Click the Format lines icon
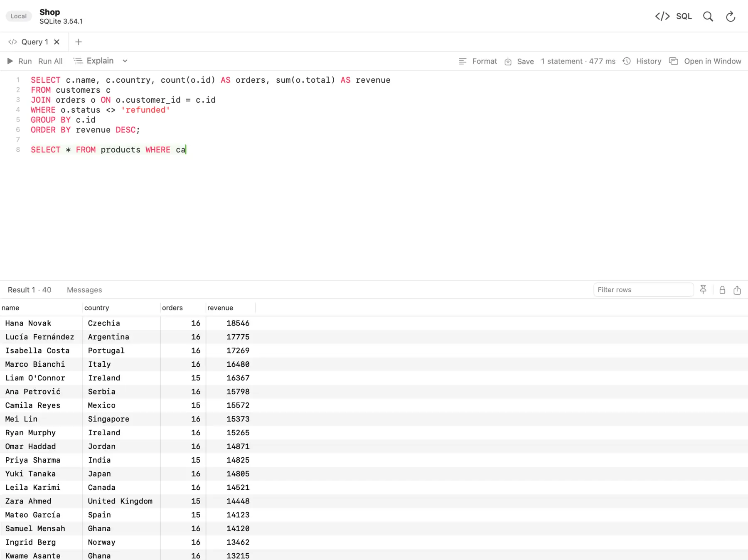748x560 pixels. pyautogui.click(x=463, y=62)
